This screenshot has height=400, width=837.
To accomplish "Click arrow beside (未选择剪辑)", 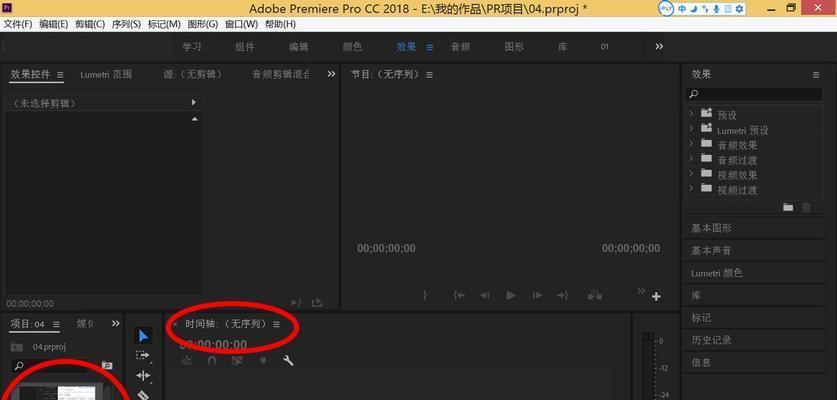I will (x=194, y=103).
